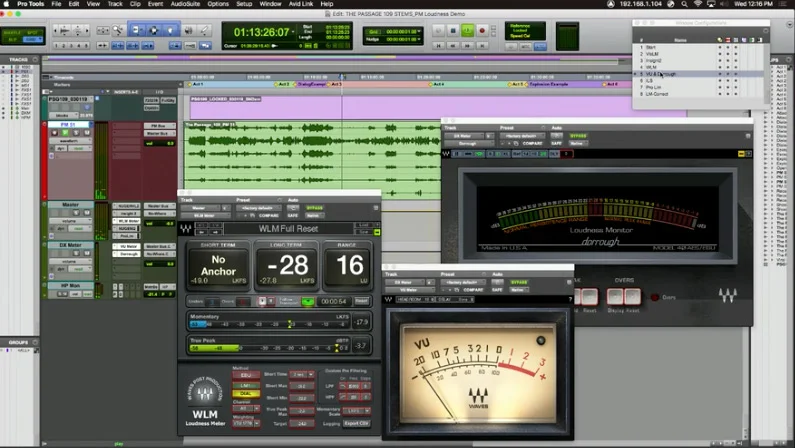The height and width of the screenshot is (448, 795).
Task: Click the Stop transport button
Action: coord(453,31)
